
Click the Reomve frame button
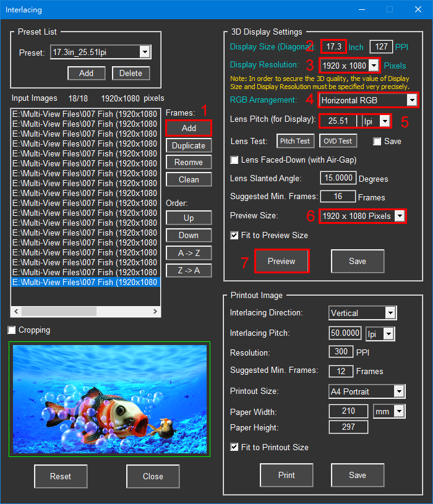point(189,162)
